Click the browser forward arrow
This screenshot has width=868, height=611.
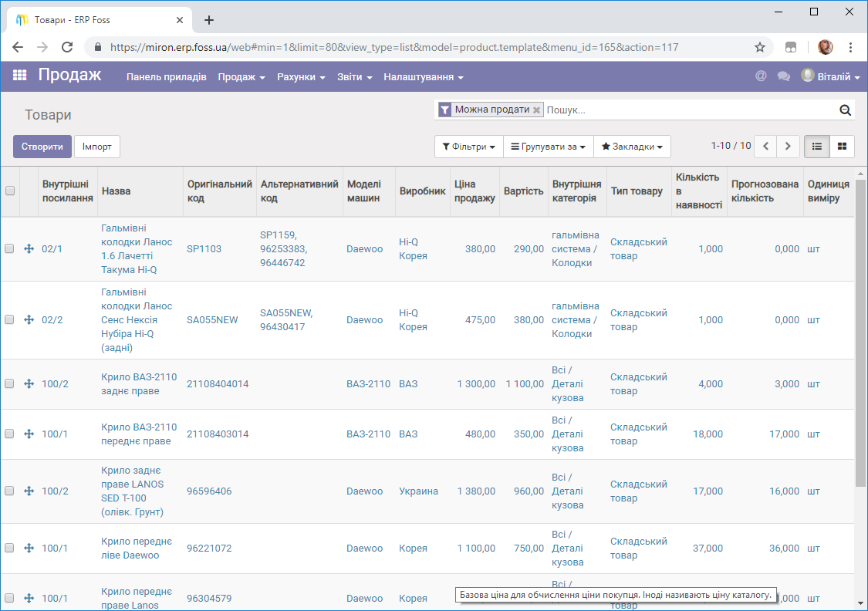pyautogui.click(x=42, y=47)
